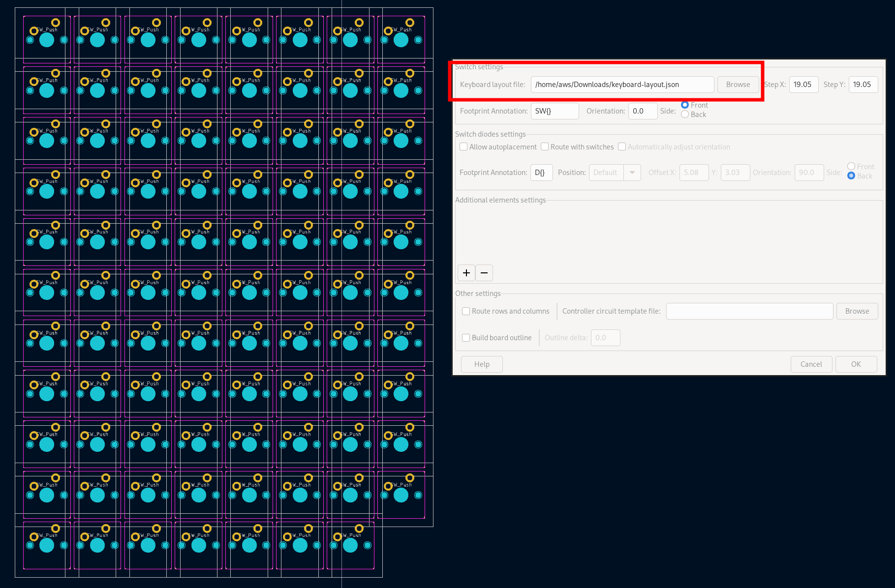Click the Controller circuit template file field
Screen dimensions: 895x588
[749, 311]
